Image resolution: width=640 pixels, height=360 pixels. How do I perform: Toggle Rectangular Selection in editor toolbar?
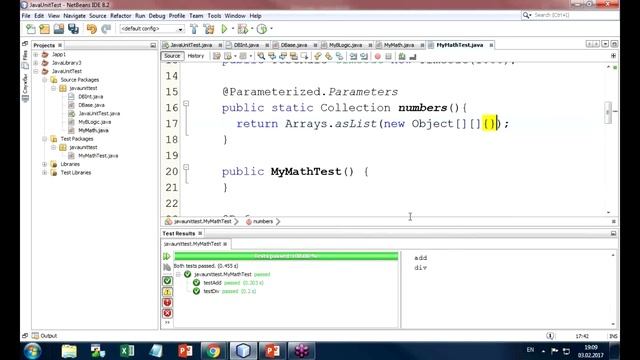coord(304,56)
